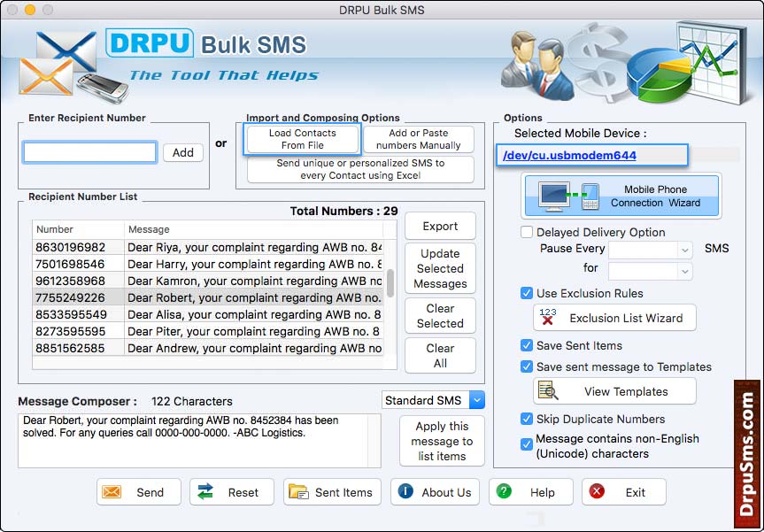Screen dimensions: 764x532
Task: Toggle Save sent message to Templates
Action: (x=526, y=366)
